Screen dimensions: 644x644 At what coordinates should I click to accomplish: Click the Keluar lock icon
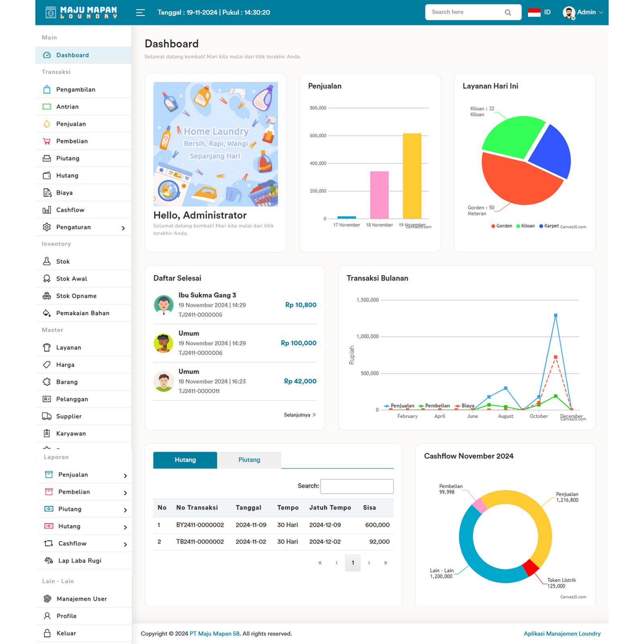[47, 633]
